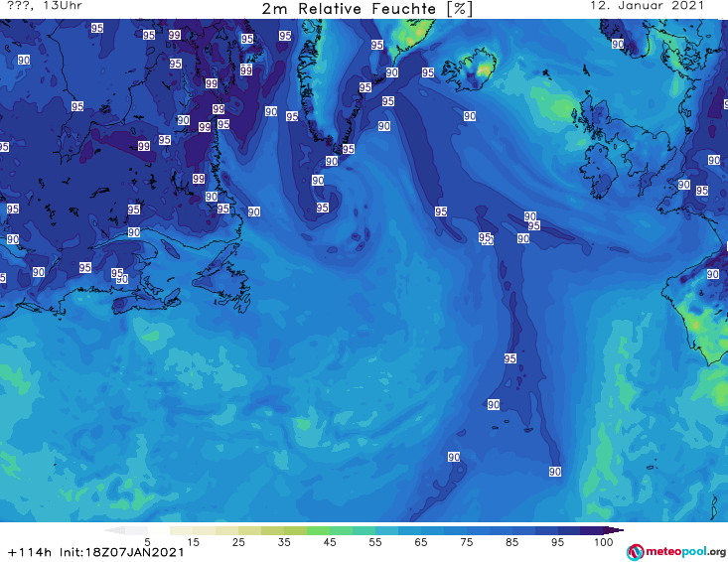Image resolution: width=728 pixels, height=562 pixels.
Task: Click the 90 contour label over northern Spain
Action: click(713, 274)
